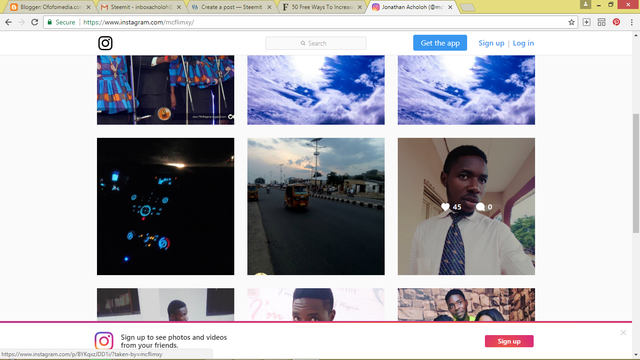This screenshot has height=360, width=640.
Task: Click the Instagram Search field
Action: click(316, 43)
